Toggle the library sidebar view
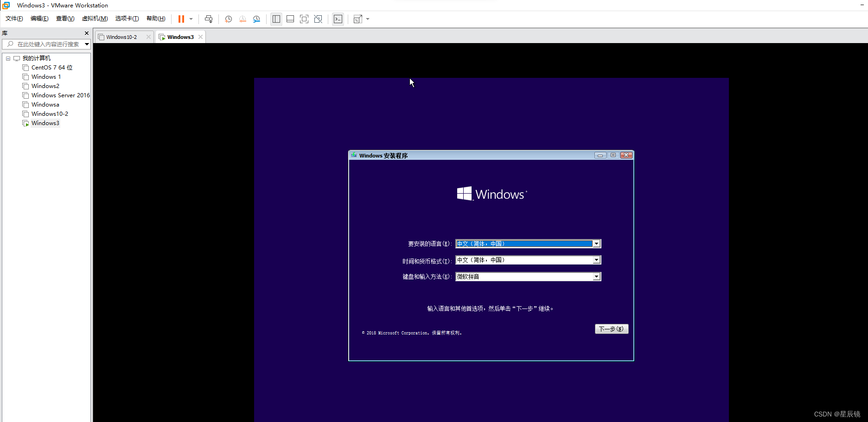 click(276, 19)
